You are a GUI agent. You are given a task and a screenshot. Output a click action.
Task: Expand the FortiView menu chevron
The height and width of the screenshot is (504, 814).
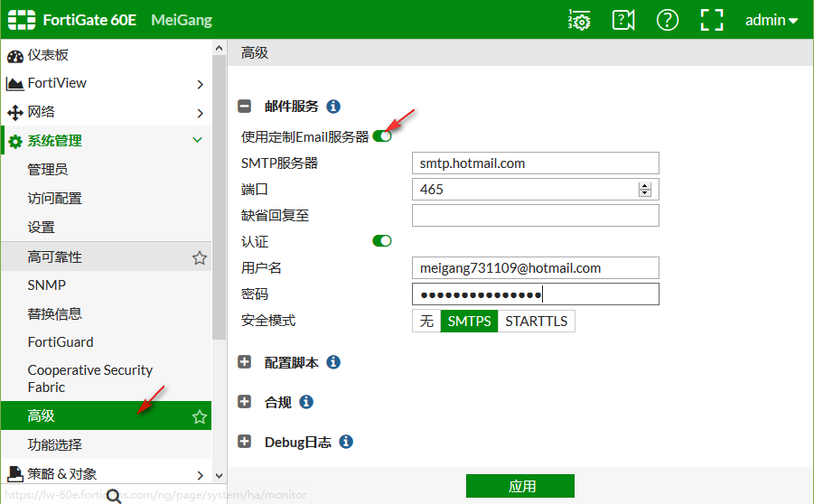coord(201,84)
